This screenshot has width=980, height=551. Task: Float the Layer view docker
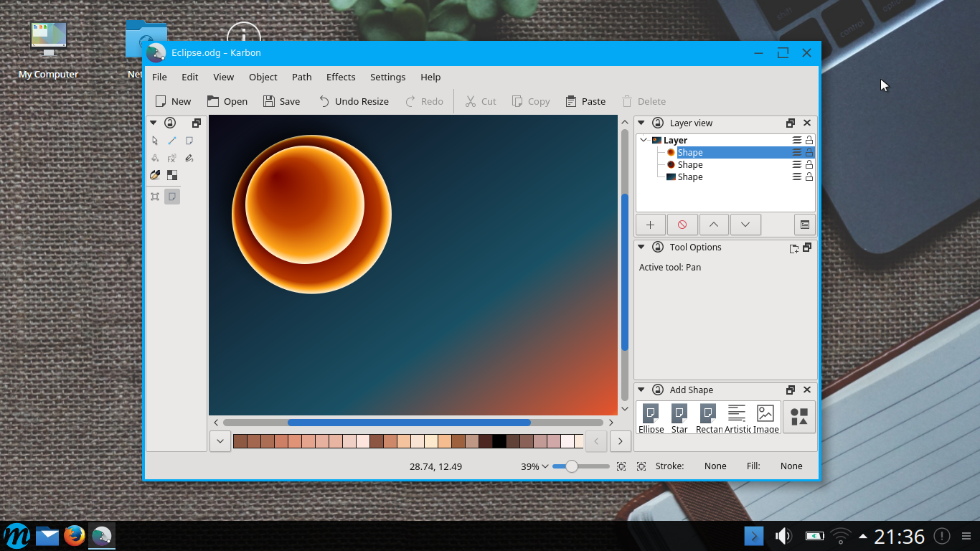pyautogui.click(x=791, y=123)
